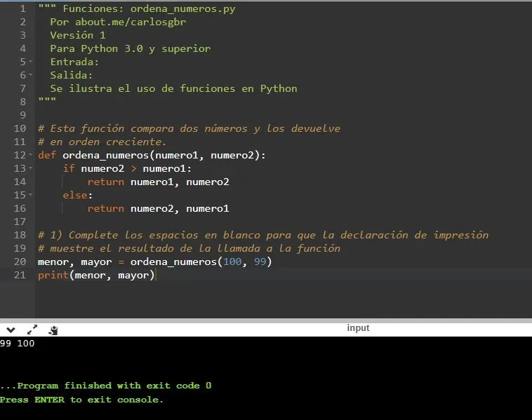Click line number 21 in gutter
Image resolution: width=532 pixels, height=420 pixels.
20,275
